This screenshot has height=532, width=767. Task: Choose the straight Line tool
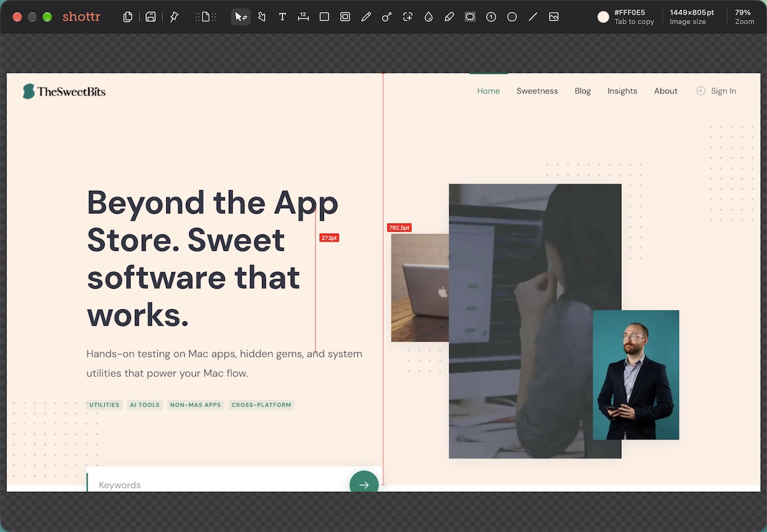[x=533, y=17]
